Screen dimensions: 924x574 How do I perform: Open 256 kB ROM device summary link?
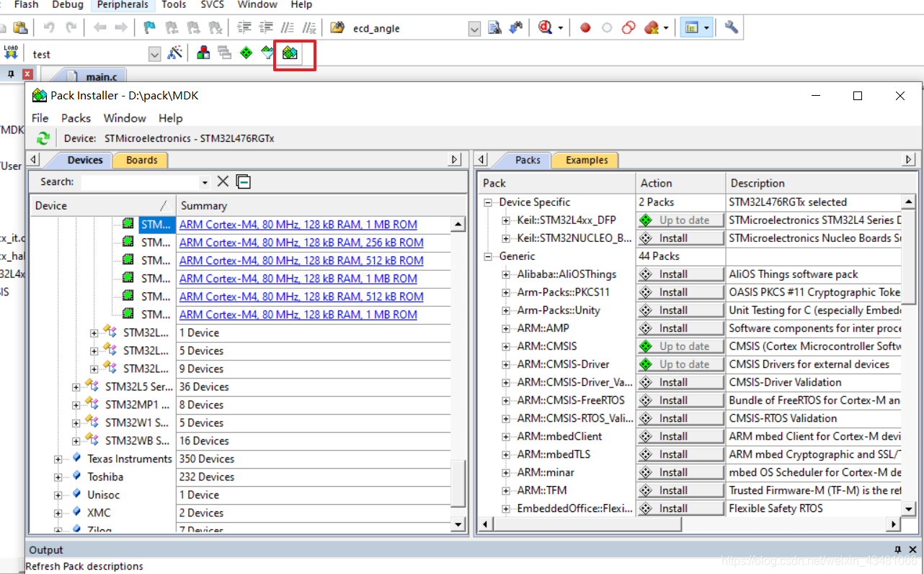[x=301, y=243]
